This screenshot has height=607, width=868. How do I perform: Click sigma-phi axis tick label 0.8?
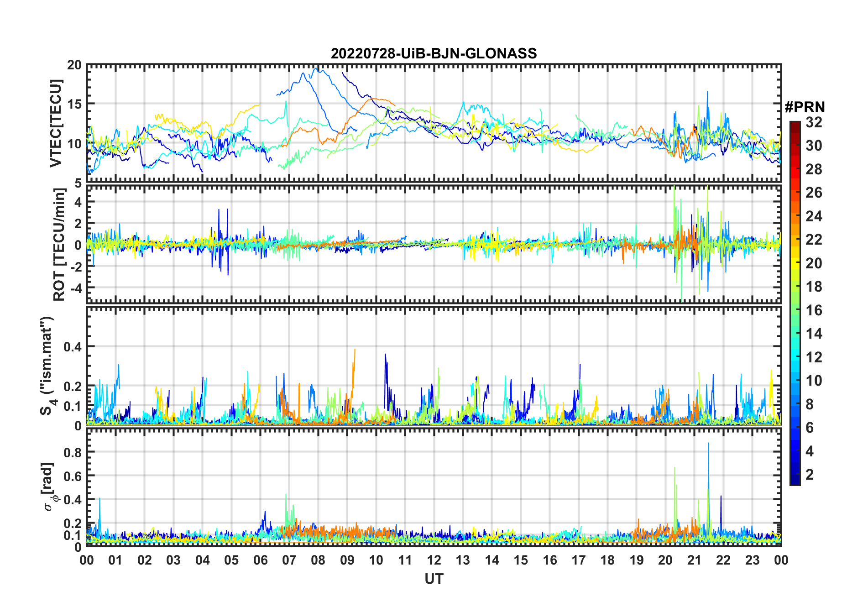coord(73,452)
